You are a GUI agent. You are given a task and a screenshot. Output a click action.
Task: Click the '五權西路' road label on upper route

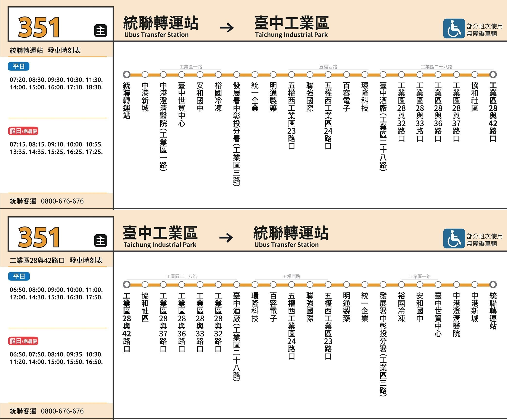coord(328,67)
